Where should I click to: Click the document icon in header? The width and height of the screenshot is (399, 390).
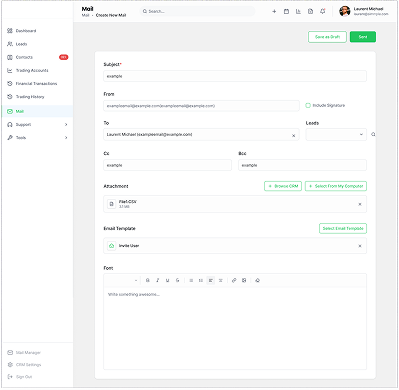point(310,11)
